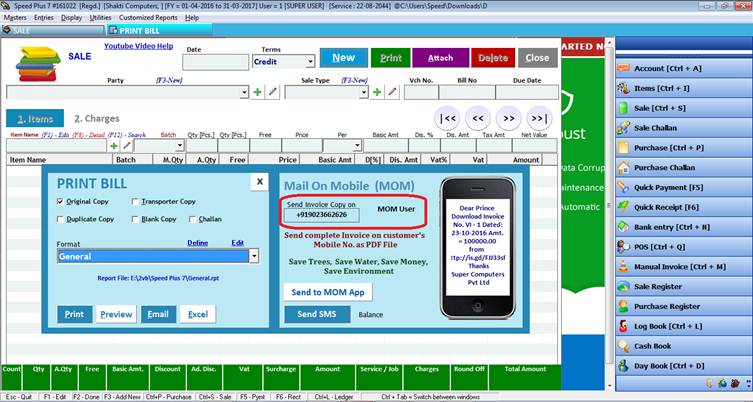Edit item with pencil icon in item row
Viewport: 753px width, 402px height.
[x=127, y=146]
